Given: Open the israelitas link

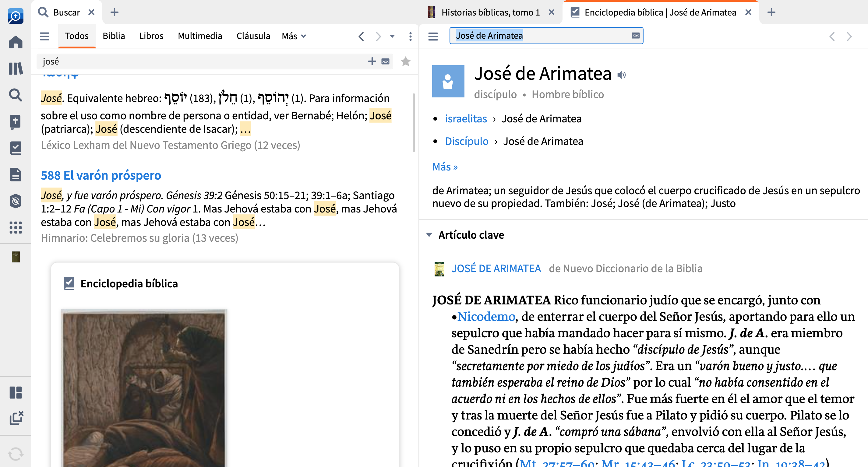Looking at the screenshot, I should 466,119.
